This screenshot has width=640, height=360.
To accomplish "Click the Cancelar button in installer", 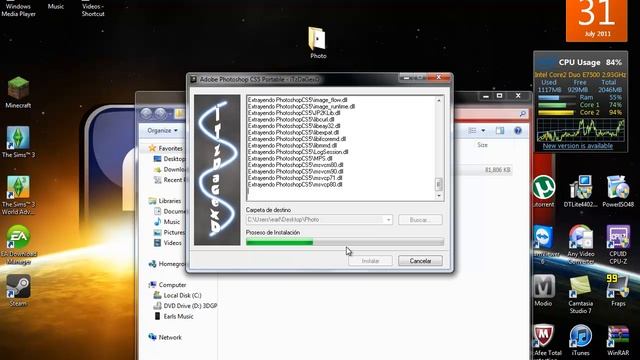I will (420, 261).
